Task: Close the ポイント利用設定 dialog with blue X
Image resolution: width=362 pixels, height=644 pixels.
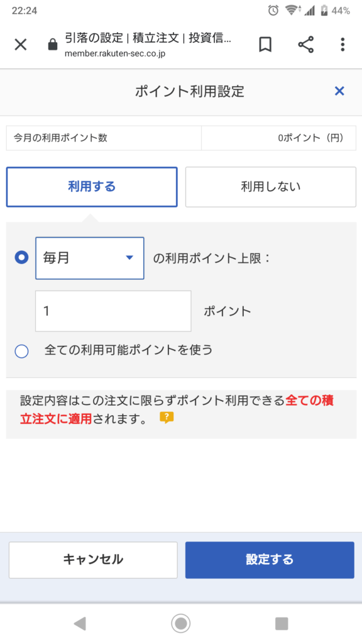Action: (339, 91)
